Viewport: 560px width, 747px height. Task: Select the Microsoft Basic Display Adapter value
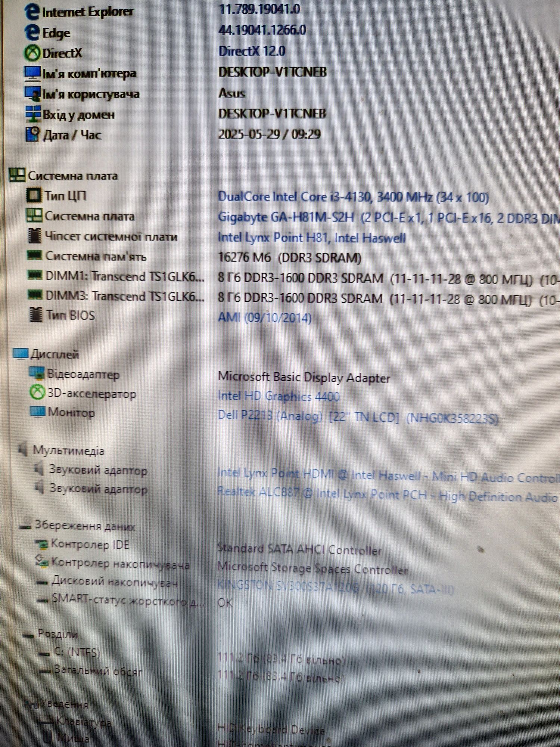pos(304,378)
